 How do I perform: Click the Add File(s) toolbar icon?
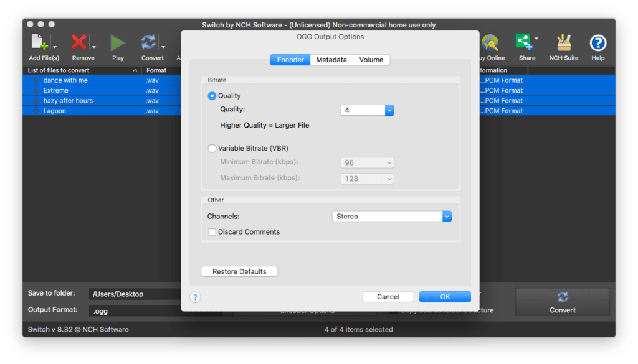(x=39, y=42)
